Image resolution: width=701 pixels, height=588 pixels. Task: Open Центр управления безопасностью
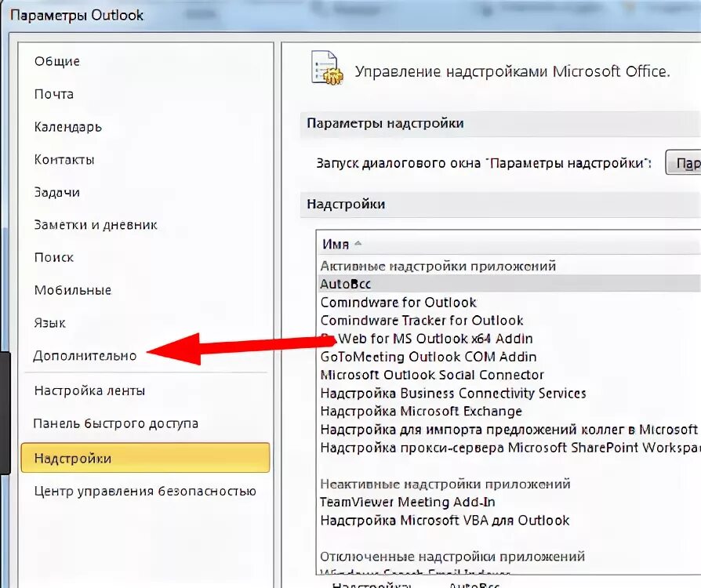tap(145, 491)
